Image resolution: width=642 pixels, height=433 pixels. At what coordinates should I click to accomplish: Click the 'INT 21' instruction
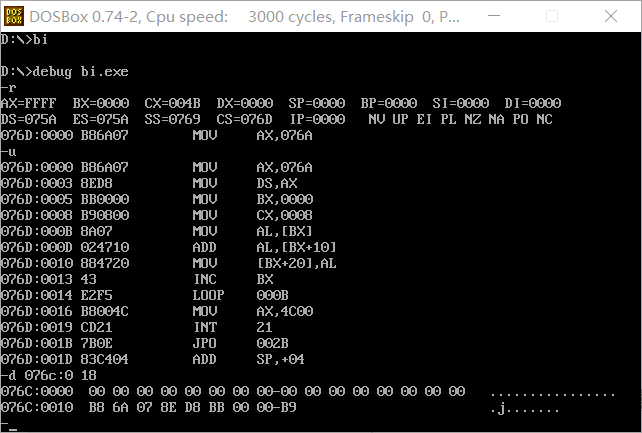coord(233,327)
